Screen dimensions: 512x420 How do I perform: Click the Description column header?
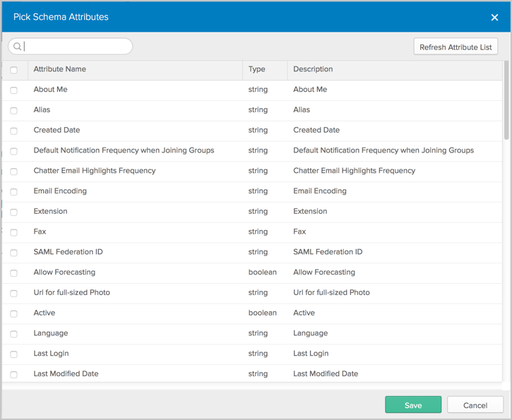coord(313,69)
